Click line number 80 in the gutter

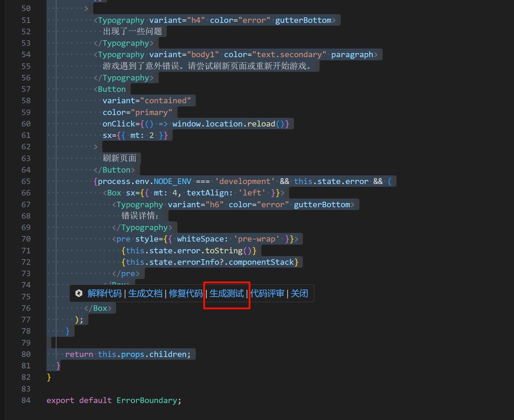26,354
